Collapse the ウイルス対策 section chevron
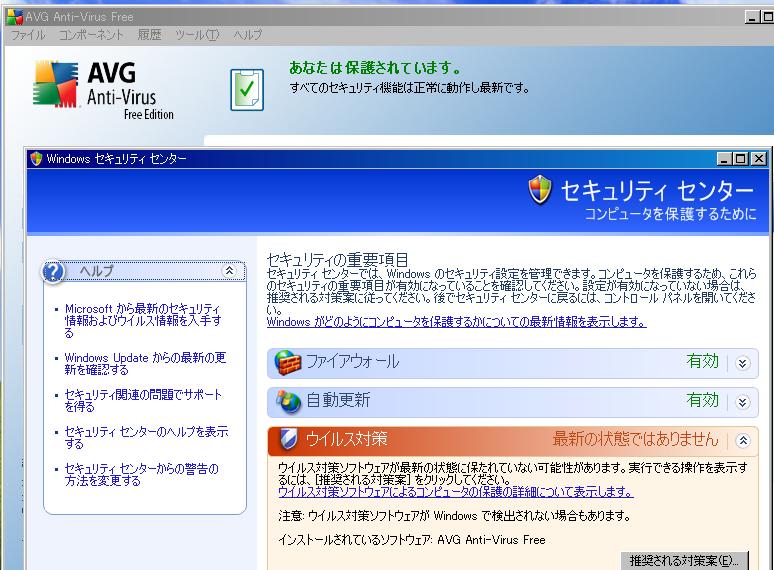Viewport: 774px width, 570px height. [742, 440]
